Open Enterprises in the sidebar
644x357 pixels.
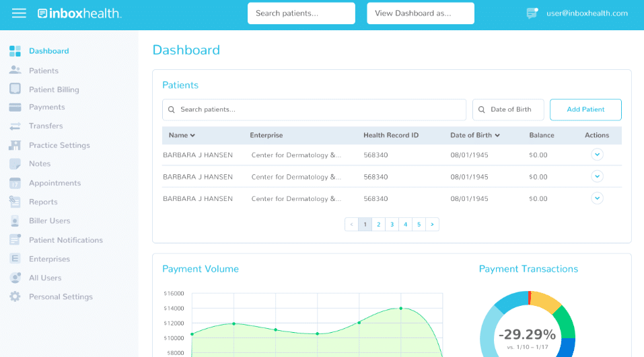point(49,259)
